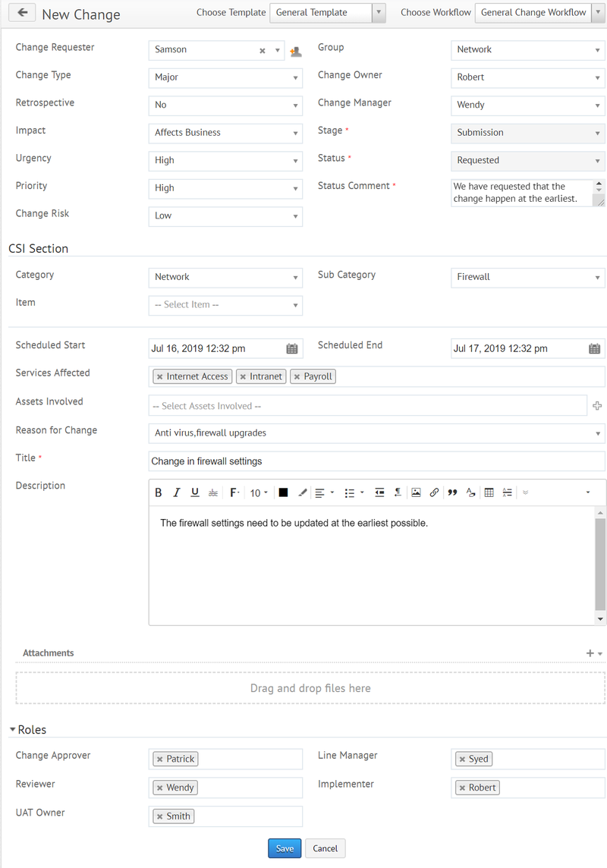This screenshot has height=868, width=607.
Task: Open the Scheduled Start calendar
Action: point(291,349)
